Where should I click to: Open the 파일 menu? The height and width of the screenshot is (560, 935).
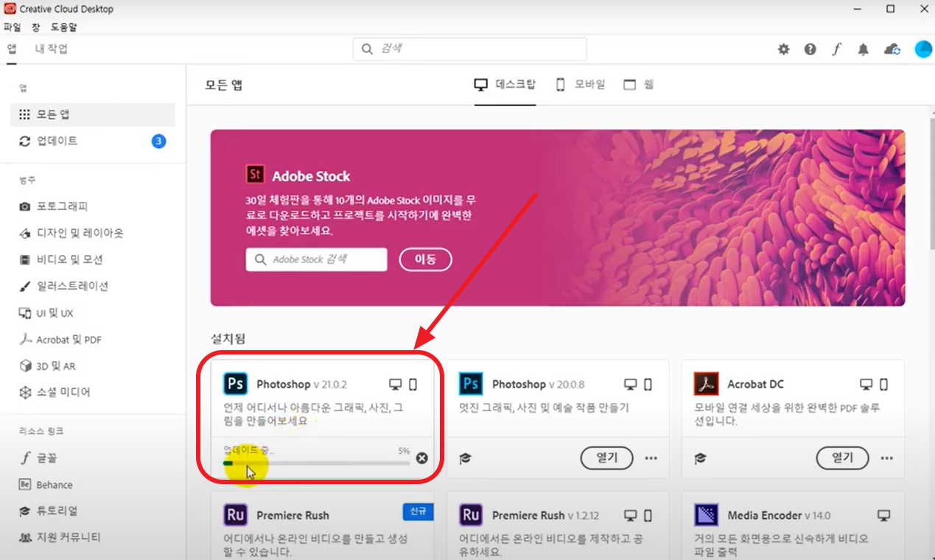pos(13,27)
